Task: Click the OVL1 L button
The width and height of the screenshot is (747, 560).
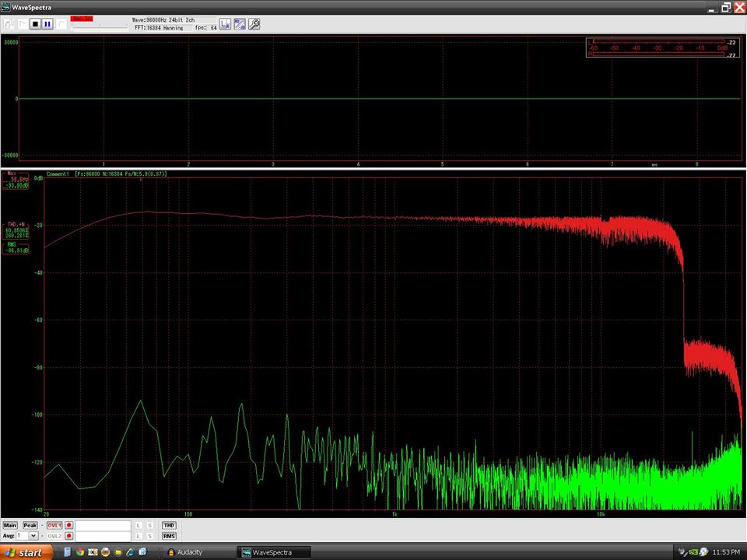Action: 139,525
